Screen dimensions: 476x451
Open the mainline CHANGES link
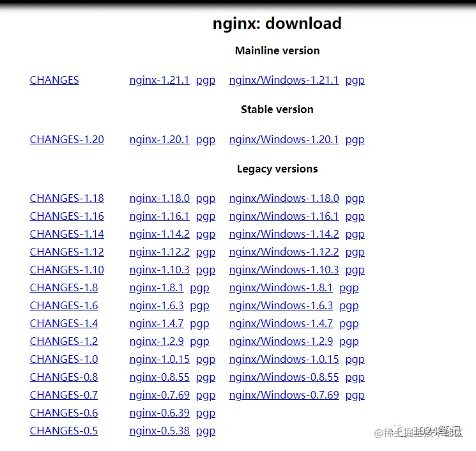(54, 80)
